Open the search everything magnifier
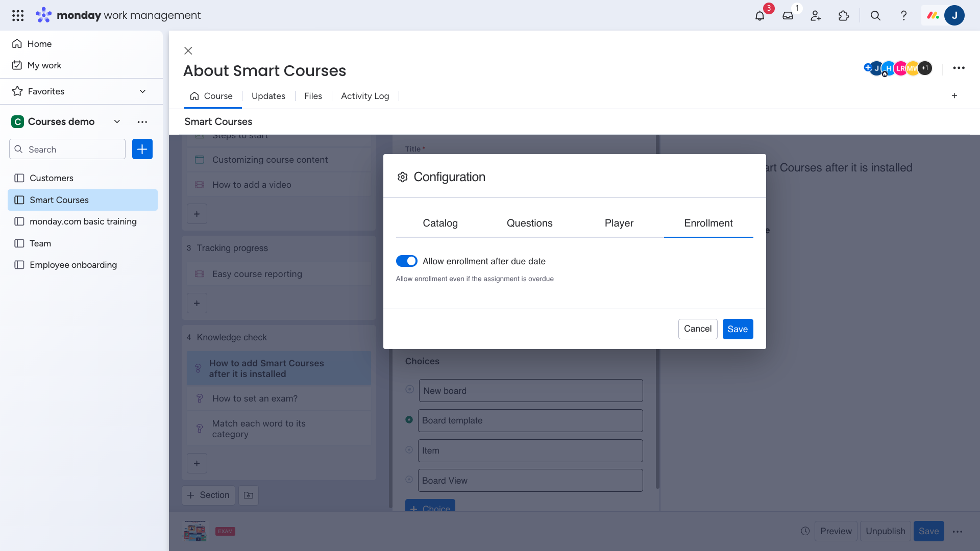The height and width of the screenshot is (551, 980). point(875,15)
